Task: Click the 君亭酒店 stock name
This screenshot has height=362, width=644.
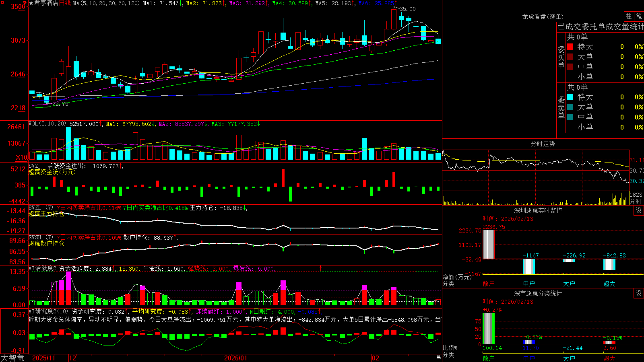Action: click(x=46, y=3)
